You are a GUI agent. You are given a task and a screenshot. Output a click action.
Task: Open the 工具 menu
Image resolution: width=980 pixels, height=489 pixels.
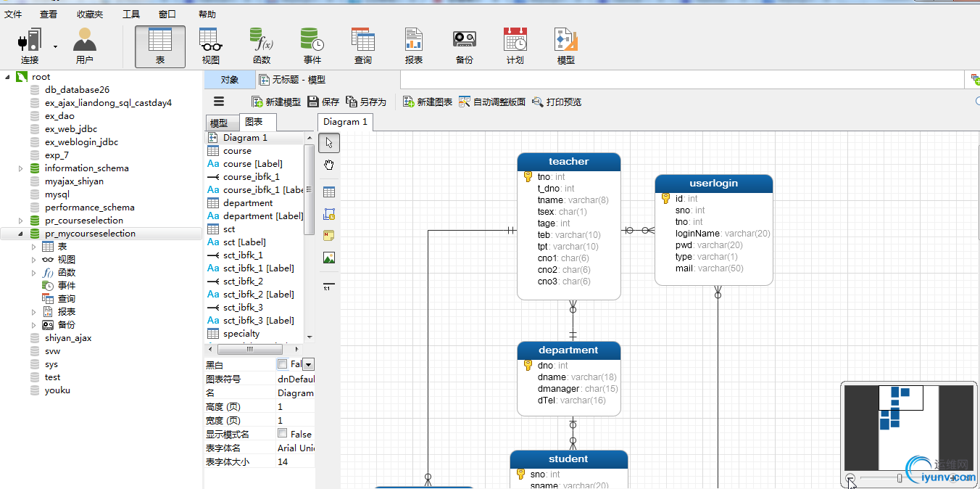coord(131,15)
